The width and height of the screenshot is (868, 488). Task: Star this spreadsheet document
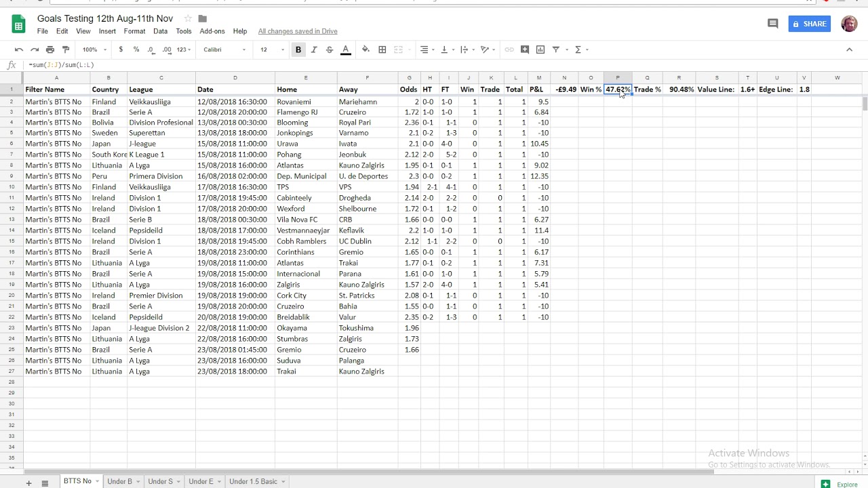point(188,18)
